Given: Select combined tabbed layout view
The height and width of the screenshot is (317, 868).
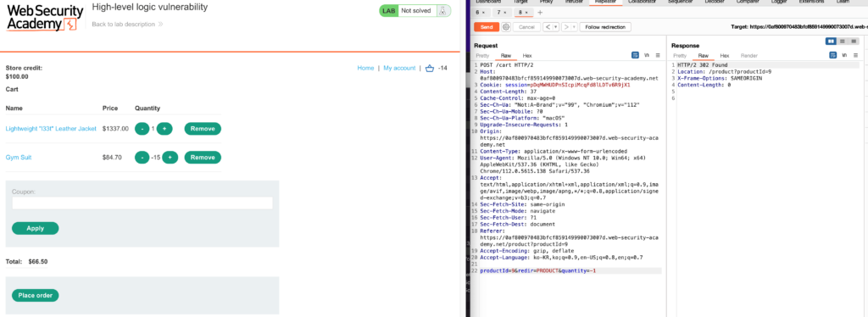Looking at the screenshot, I should click(x=853, y=41).
